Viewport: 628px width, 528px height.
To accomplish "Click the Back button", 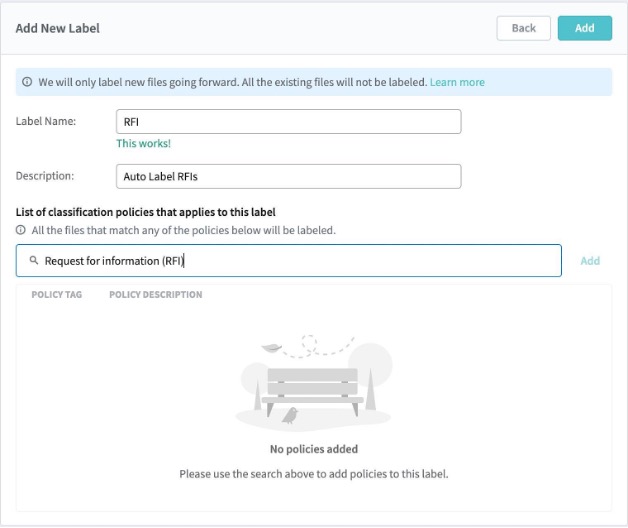I will coord(523,28).
